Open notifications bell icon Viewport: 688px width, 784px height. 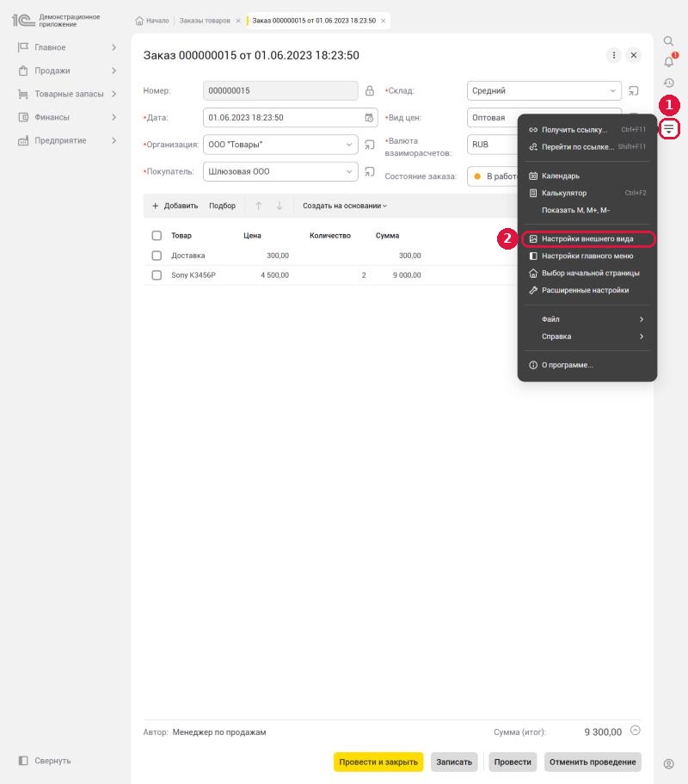[668, 61]
